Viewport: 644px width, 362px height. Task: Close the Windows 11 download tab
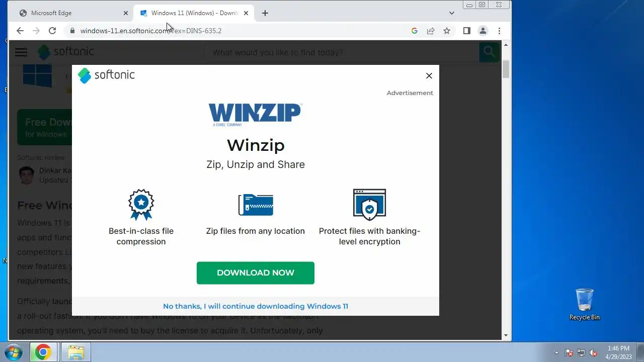click(246, 13)
